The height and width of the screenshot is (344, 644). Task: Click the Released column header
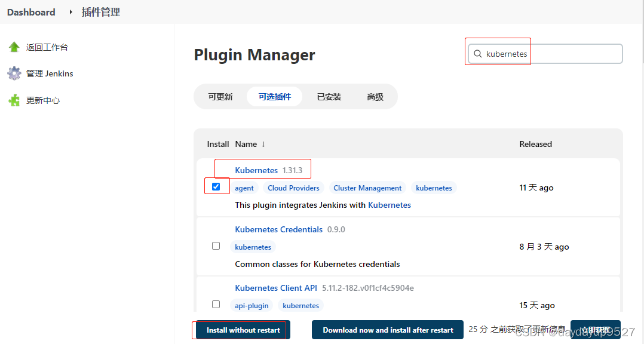tap(535, 144)
